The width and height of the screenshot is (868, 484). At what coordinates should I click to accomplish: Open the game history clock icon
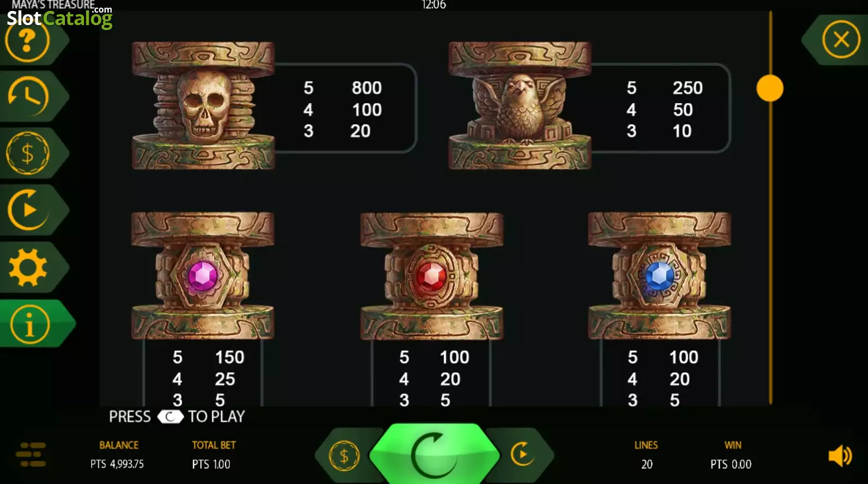(28, 97)
